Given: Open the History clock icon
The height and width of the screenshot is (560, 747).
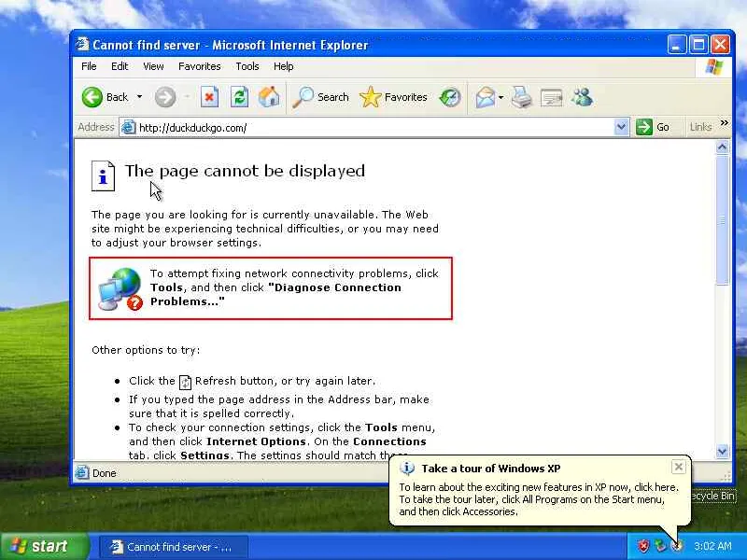Looking at the screenshot, I should click(450, 97).
